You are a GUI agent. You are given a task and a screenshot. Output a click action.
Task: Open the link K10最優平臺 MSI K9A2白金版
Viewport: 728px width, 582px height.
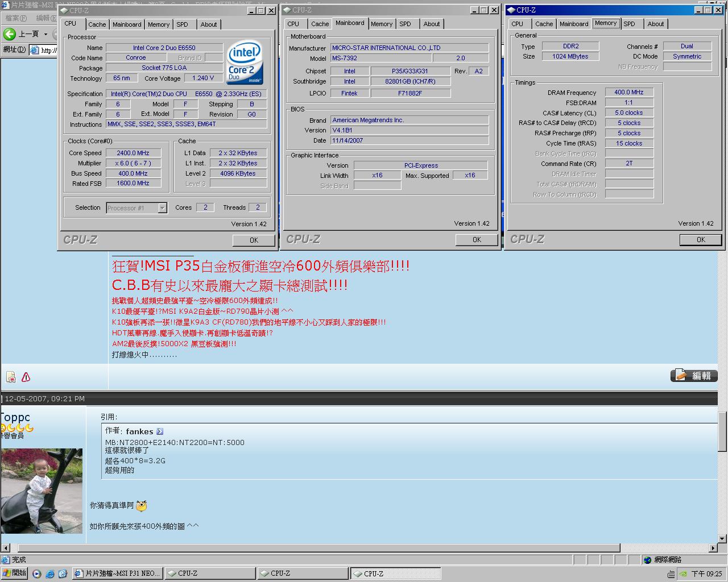click(202, 311)
